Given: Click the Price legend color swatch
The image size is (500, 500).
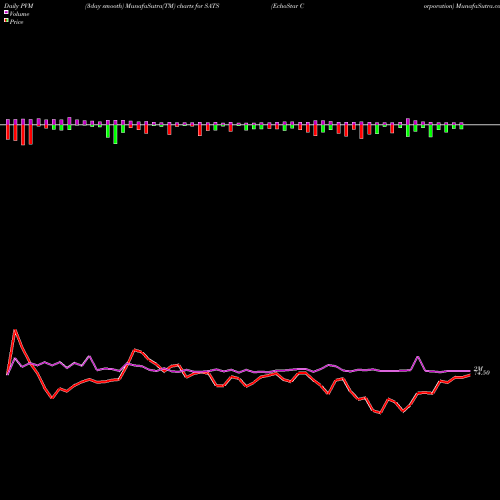Looking at the screenshot, I should coord(6,21).
